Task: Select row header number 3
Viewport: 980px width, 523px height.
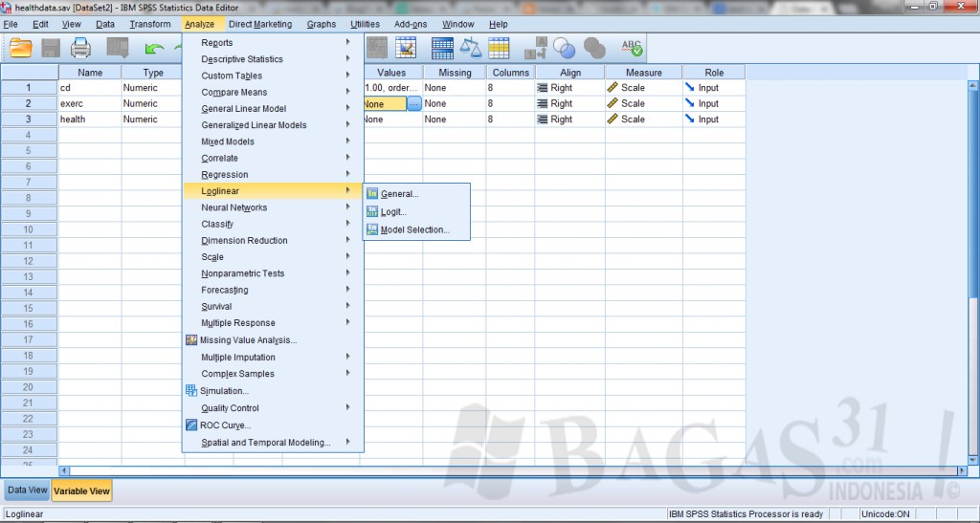Action: pos(28,120)
